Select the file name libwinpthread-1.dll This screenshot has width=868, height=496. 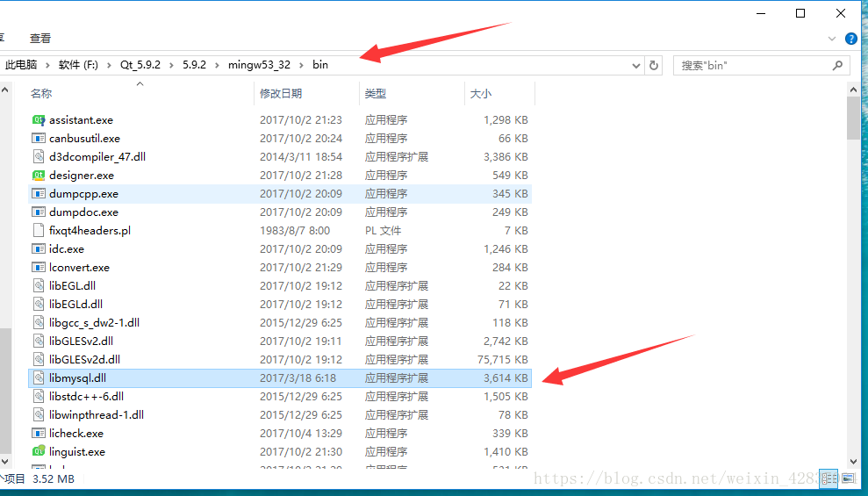pyautogui.click(x=97, y=414)
